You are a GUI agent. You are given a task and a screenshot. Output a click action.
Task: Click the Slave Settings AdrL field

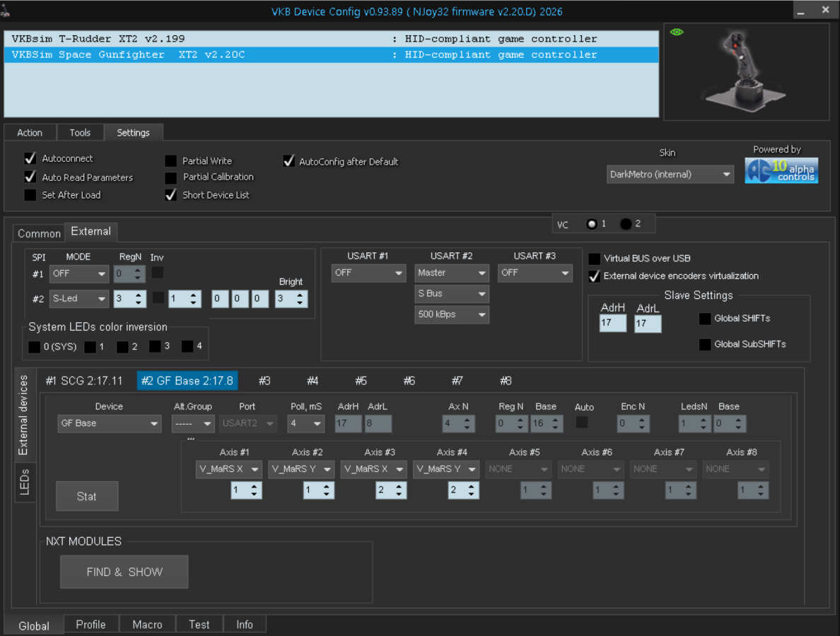pos(647,324)
